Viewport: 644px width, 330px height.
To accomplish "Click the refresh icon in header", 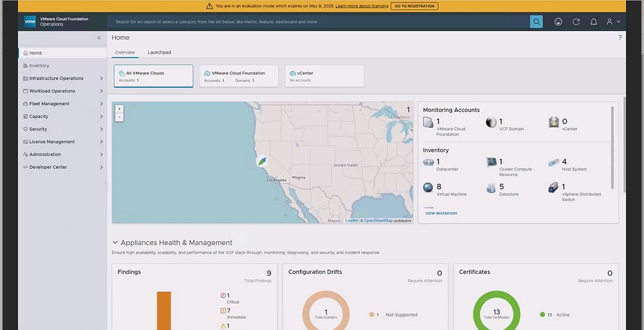I will click(576, 22).
